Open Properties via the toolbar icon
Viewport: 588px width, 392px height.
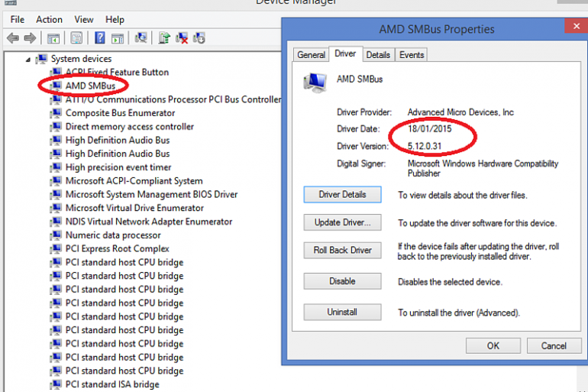coord(76,37)
